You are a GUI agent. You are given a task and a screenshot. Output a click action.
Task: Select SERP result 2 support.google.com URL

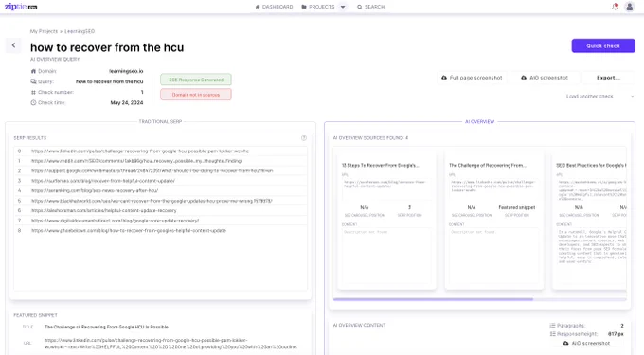click(152, 170)
